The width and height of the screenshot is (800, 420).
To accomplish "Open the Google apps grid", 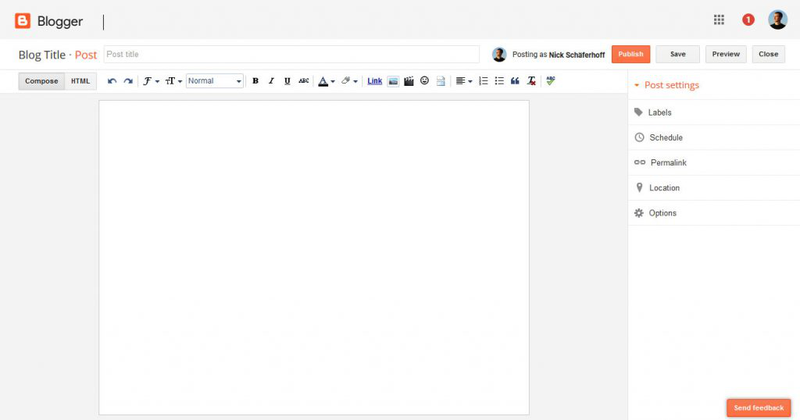I will click(719, 20).
